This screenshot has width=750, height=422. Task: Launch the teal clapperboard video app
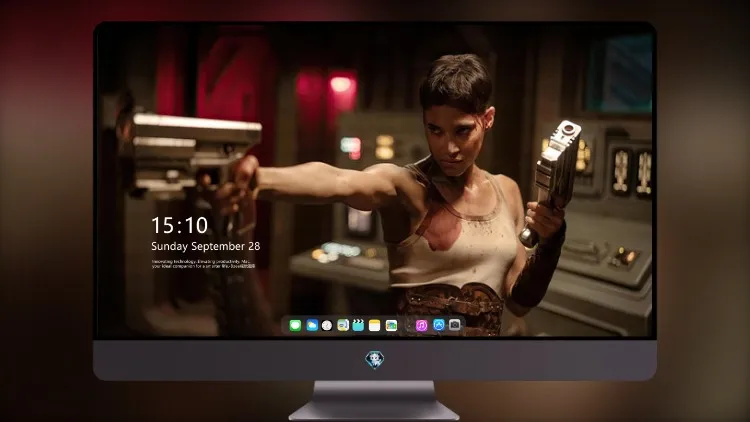tap(358, 325)
